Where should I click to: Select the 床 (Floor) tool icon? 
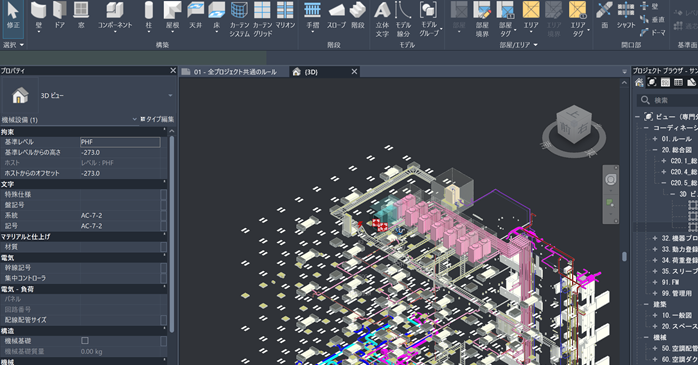217,11
